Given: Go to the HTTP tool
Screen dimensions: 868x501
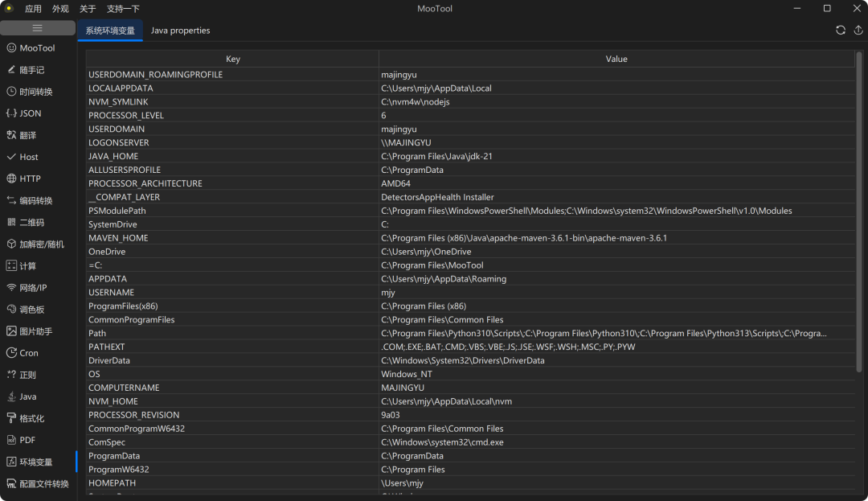Looking at the screenshot, I should [30, 179].
